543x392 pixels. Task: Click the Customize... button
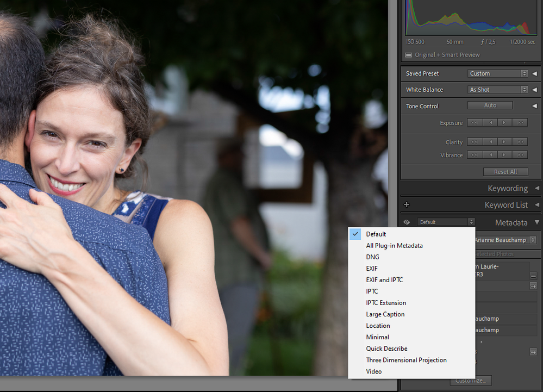[x=471, y=381]
